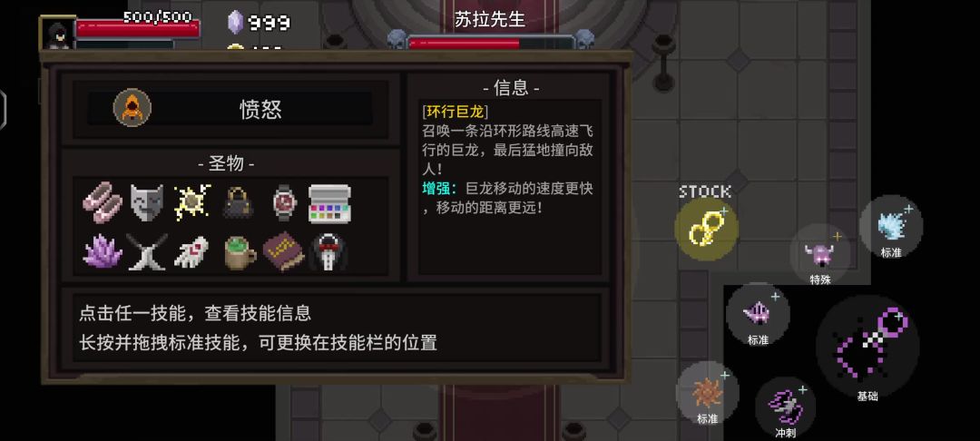Tap the sparkling sun relic
This screenshot has width=980, height=441.
tap(191, 202)
